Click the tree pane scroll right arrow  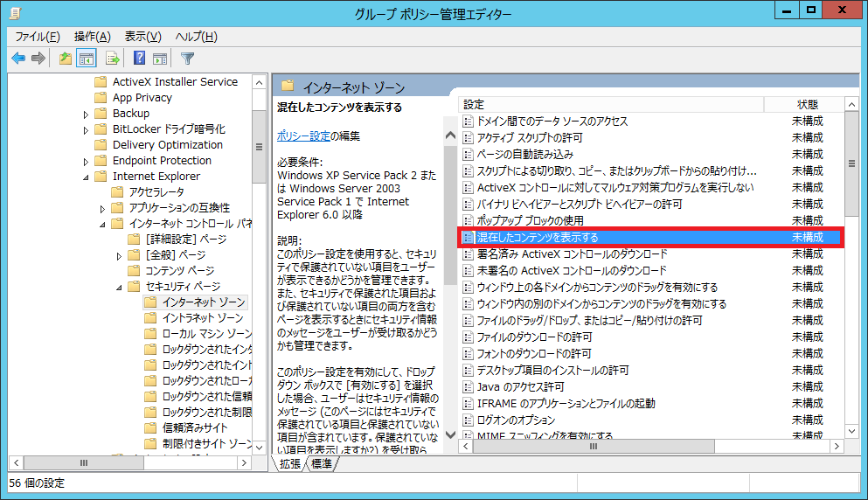point(244,463)
